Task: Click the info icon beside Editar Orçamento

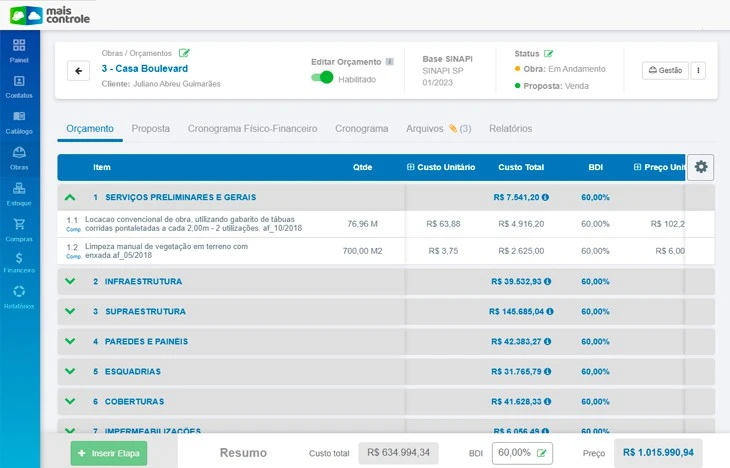Action: 390,61
